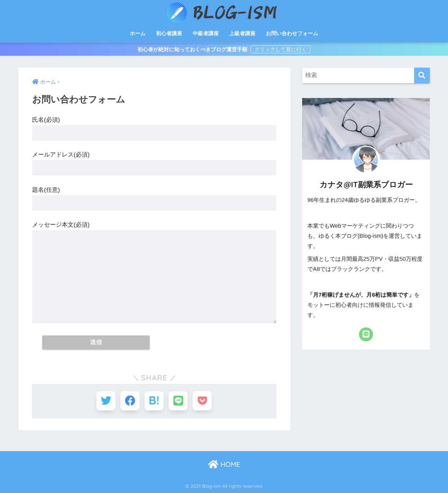Focus the メールアドレス(必須) input field

(154, 168)
